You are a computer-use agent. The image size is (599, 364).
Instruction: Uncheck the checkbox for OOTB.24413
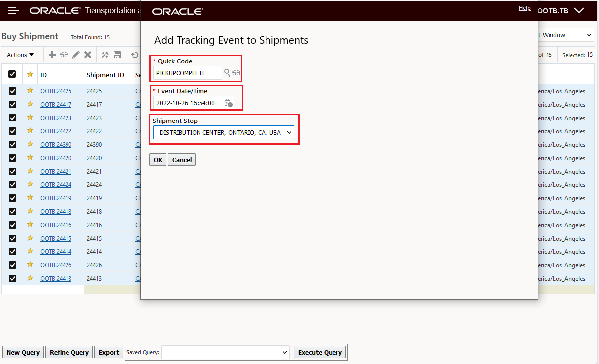(x=12, y=278)
